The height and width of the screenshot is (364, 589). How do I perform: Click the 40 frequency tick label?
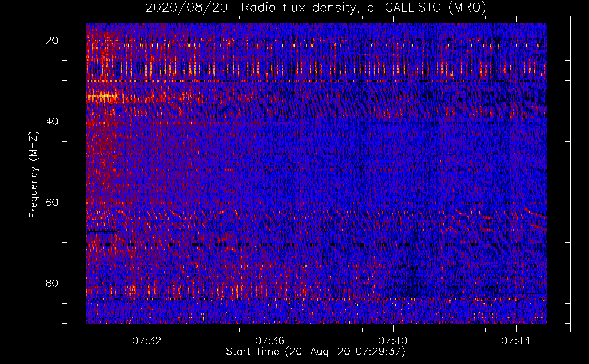click(52, 121)
